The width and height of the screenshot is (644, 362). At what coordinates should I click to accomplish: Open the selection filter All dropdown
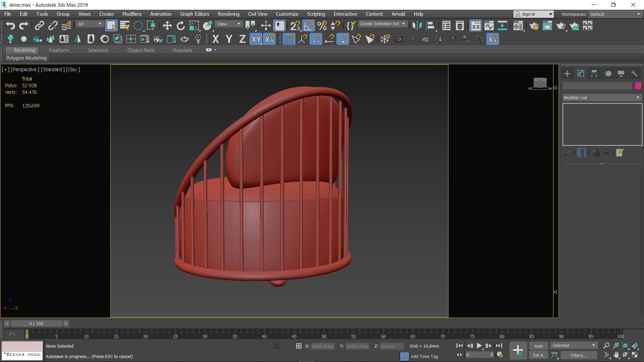[x=89, y=24]
